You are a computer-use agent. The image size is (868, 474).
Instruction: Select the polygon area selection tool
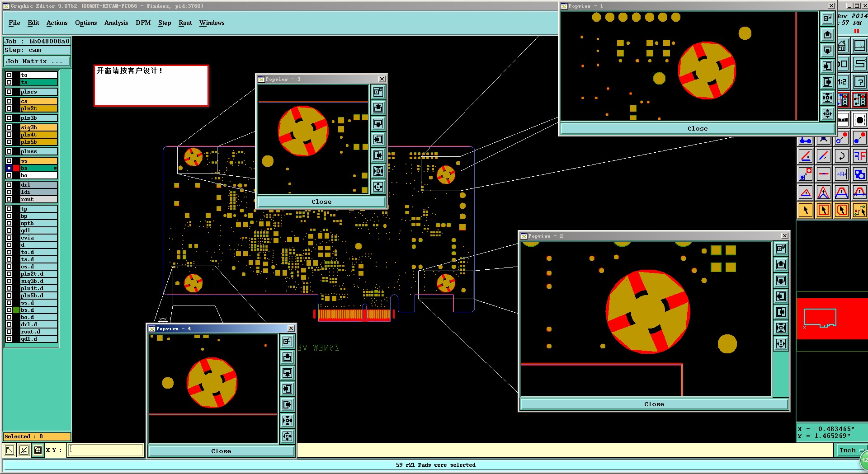[x=841, y=210]
